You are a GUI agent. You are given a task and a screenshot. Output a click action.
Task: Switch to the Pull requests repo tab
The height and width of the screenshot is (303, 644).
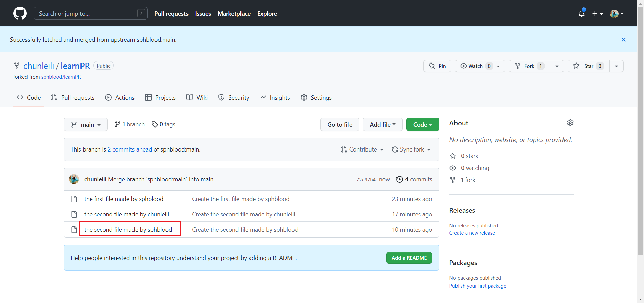(x=73, y=98)
